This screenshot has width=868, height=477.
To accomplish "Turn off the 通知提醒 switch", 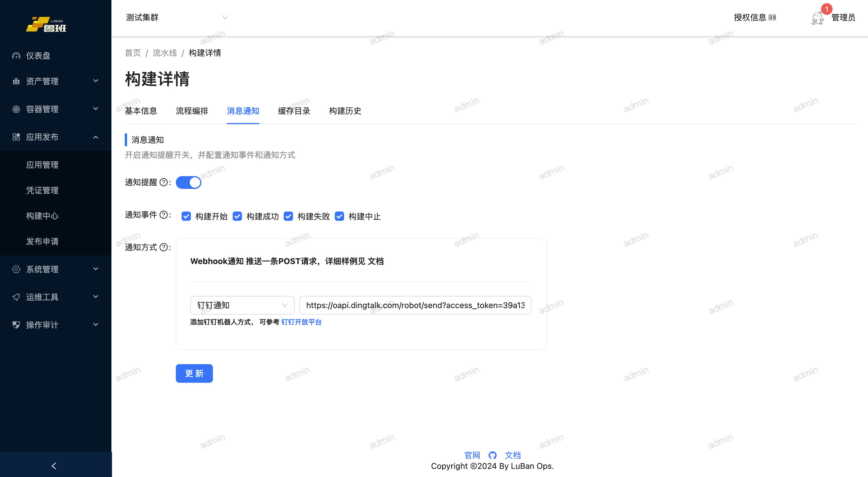I will pyautogui.click(x=188, y=183).
